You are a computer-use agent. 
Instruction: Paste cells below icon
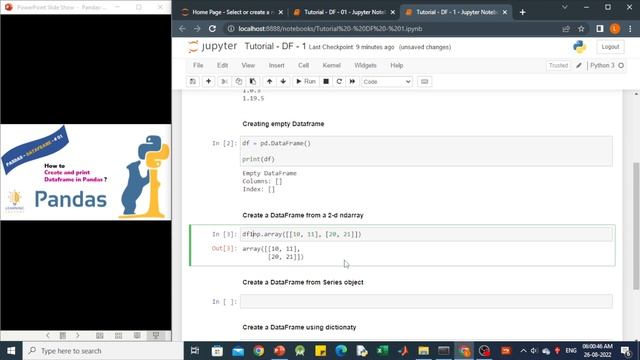[x=253, y=82]
